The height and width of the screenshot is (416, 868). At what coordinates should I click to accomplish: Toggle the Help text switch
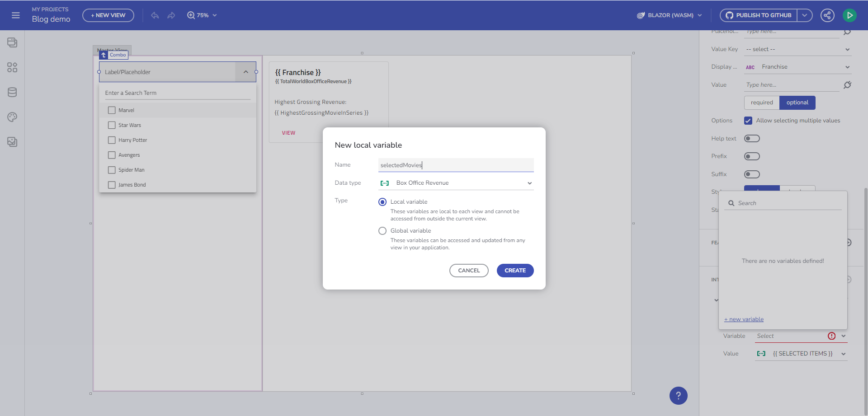(752, 139)
